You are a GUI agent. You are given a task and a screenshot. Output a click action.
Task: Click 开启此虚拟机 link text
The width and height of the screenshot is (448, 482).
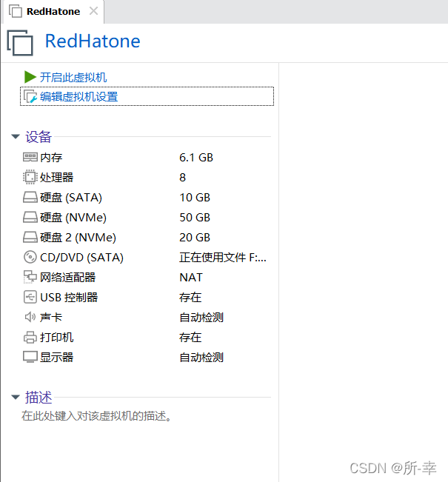(x=73, y=77)
